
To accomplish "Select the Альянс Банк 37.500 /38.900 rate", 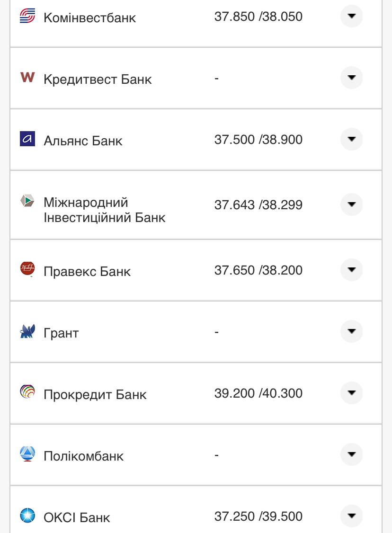I will (x=258, y=140).
